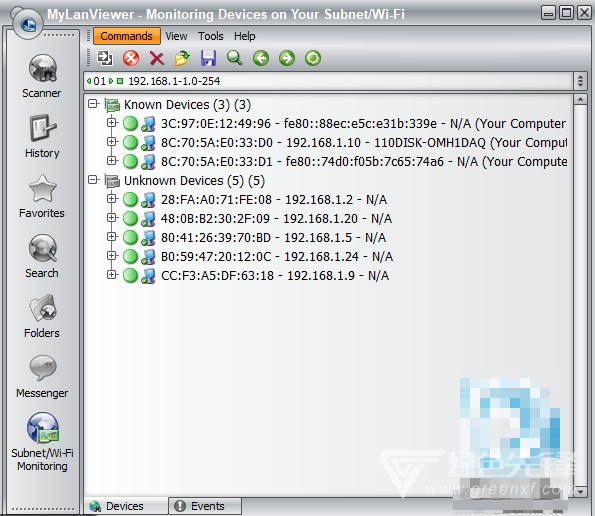Click the Known Devices group icon
The width and height of the screenshot is (595, 516).
112,105
